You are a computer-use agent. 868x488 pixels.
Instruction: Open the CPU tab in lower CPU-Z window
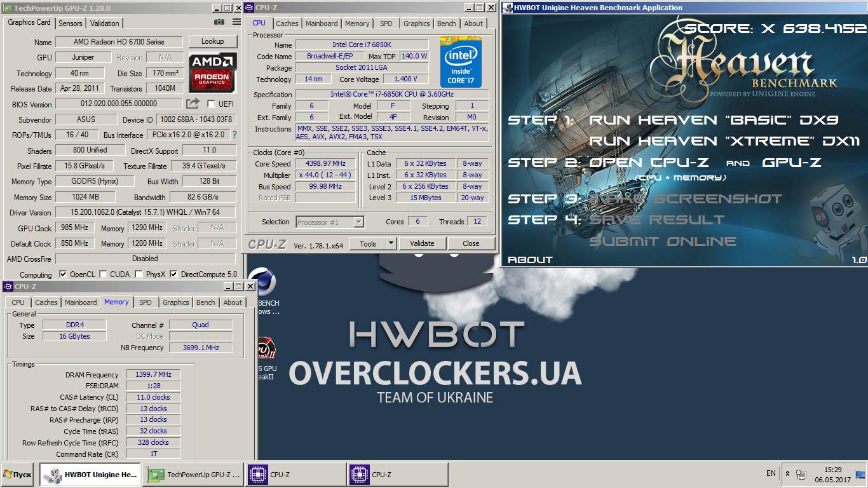point(18,302)
